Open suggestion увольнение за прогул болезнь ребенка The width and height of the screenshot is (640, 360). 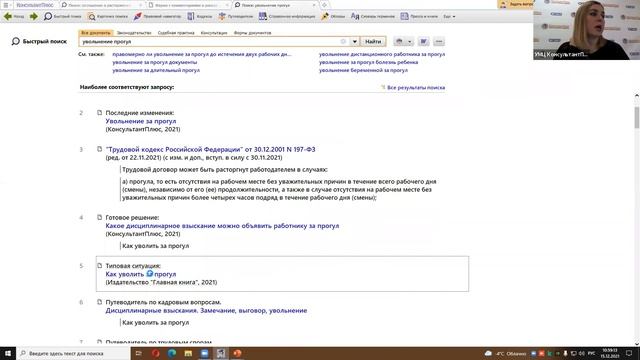tap(369, 62)
